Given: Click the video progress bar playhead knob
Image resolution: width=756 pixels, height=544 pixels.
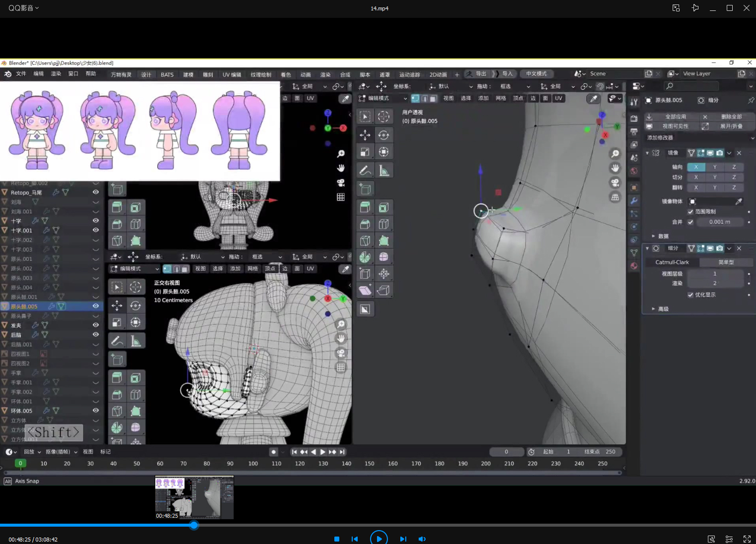Looking at the screenshot, I should click(x=194, y=525).
